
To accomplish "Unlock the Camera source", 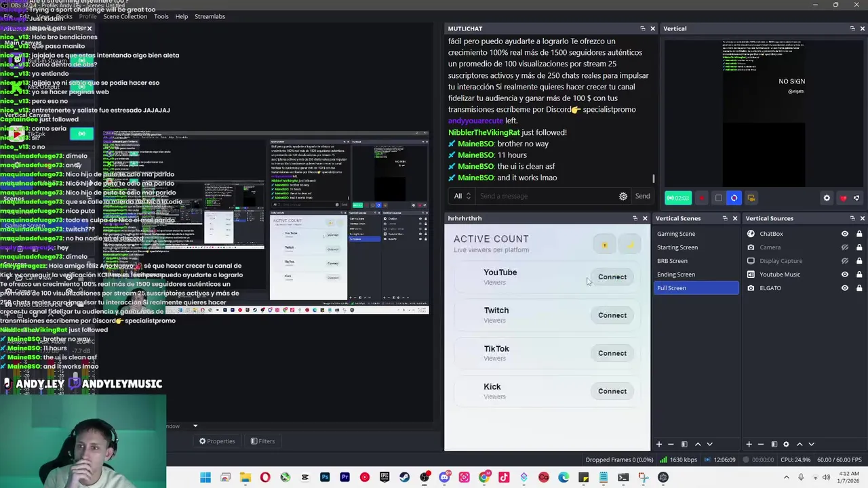I will [859, 247].
